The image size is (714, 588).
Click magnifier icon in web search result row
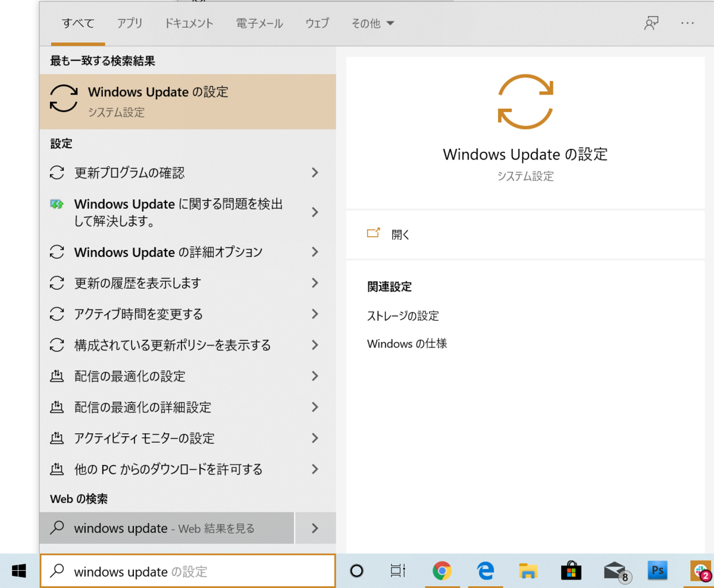tap(57, 528)
